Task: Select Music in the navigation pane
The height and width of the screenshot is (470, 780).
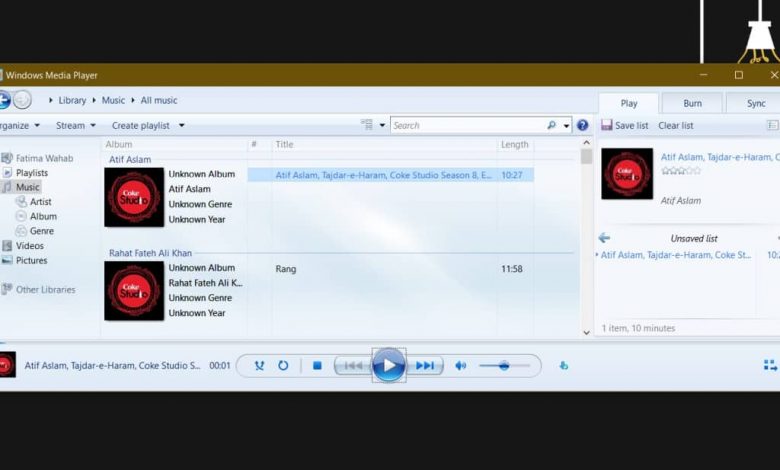Action: pyautogui.click(x=21, y=187)
